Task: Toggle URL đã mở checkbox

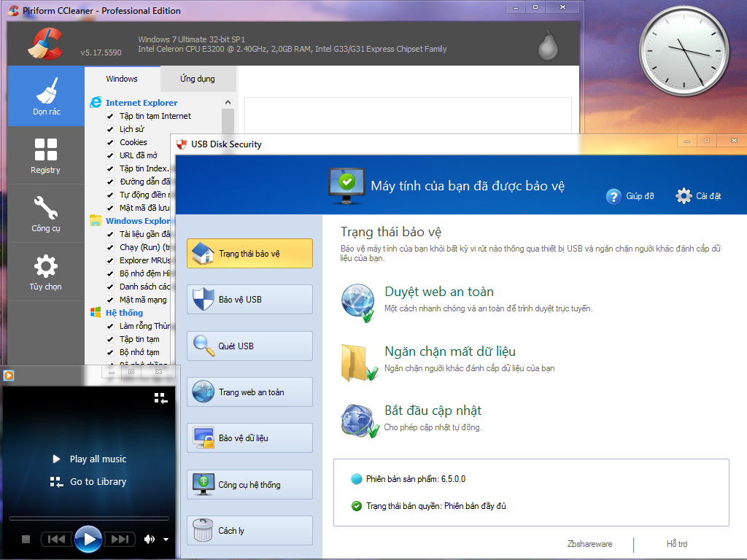Action: 110,155
